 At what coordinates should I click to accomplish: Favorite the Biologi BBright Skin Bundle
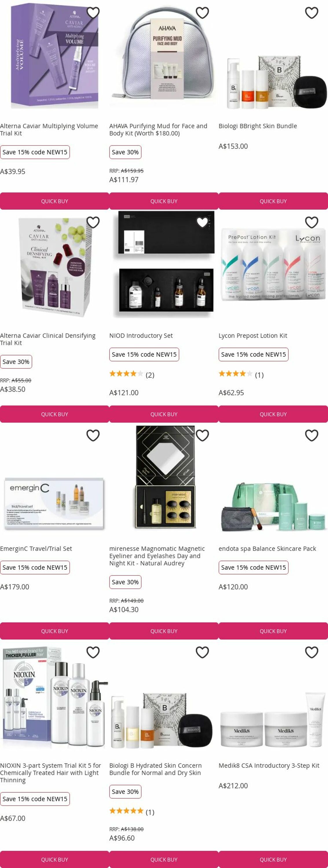311,13
